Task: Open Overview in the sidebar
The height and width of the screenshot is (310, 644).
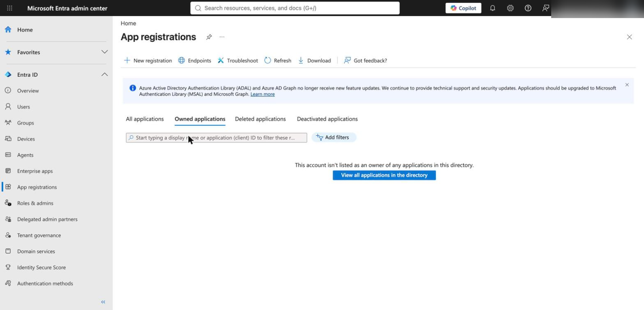Action: [28, 91]
